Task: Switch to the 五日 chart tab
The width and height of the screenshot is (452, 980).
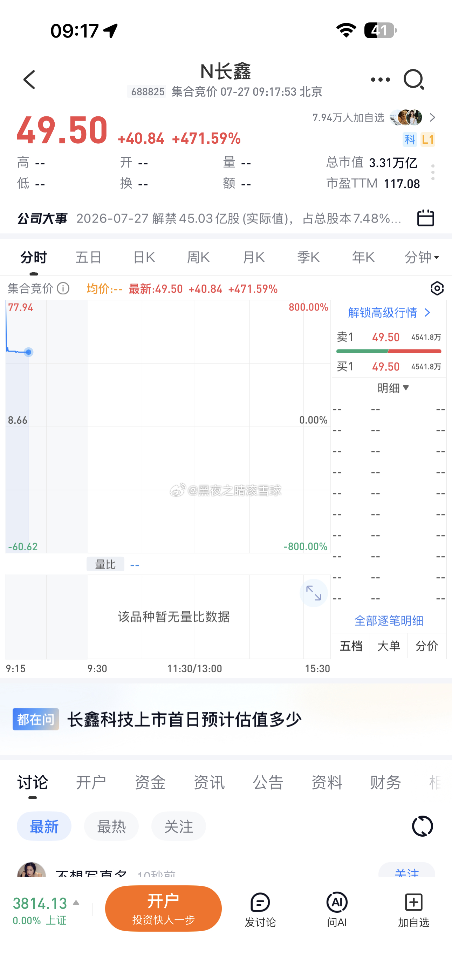Action: 88,258
